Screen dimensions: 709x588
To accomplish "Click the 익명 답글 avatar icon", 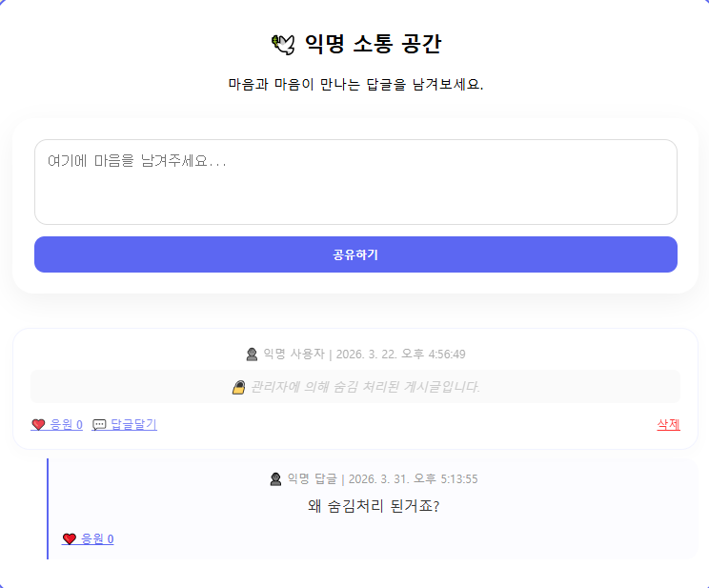I will (276, 479).
